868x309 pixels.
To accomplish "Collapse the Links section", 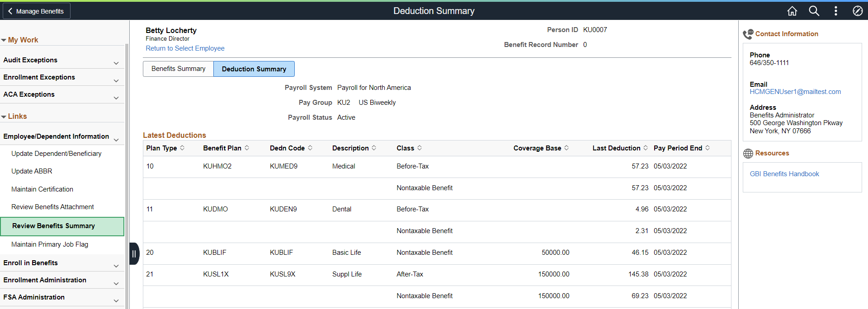I will click(4, 117).
